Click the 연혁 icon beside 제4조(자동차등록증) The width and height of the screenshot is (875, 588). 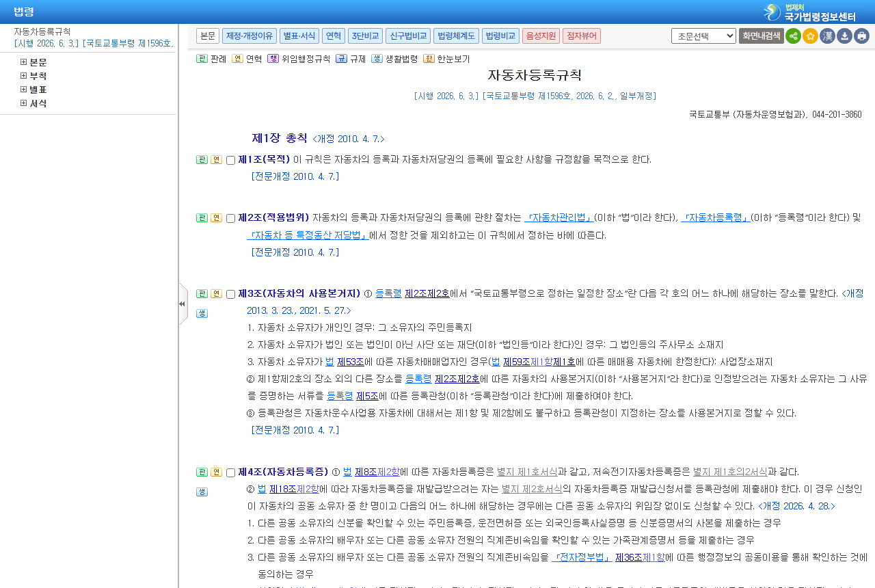click(x=216, y=472)
